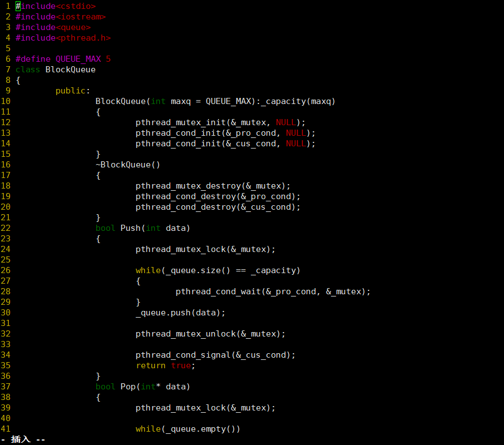The image size is (504, 445).
Task: Click the bool Pop(int* data) signature
Action: point(143,387)
